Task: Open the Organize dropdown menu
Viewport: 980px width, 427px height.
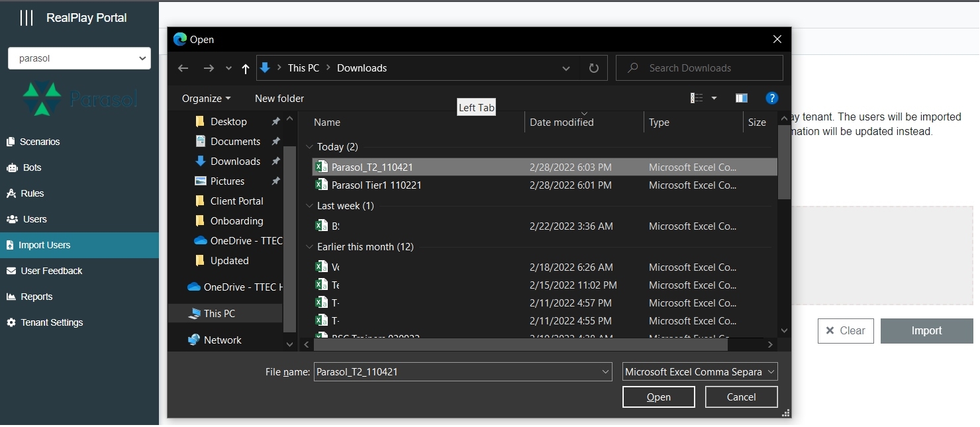Action: 206,98
